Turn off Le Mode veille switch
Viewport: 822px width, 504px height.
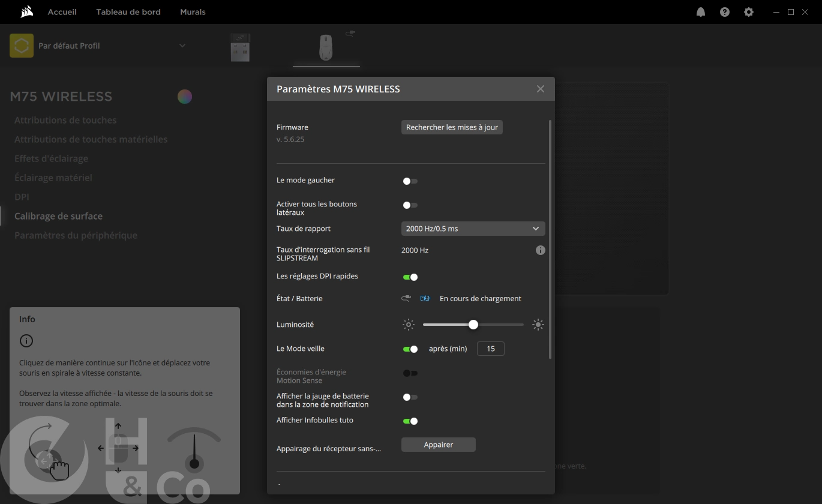click(410, 349)
